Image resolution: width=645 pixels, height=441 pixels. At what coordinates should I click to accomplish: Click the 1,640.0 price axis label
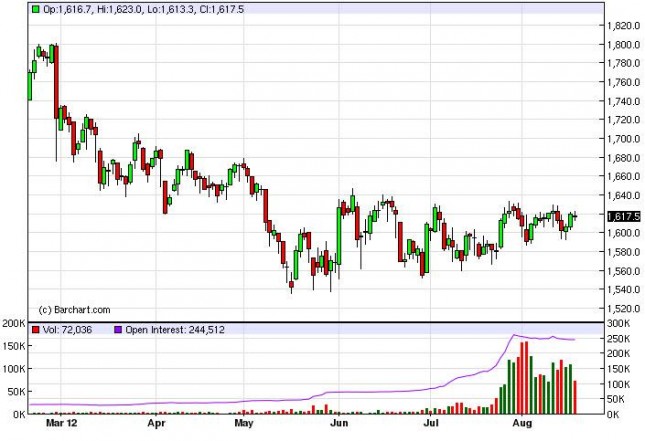coord(624,195)
